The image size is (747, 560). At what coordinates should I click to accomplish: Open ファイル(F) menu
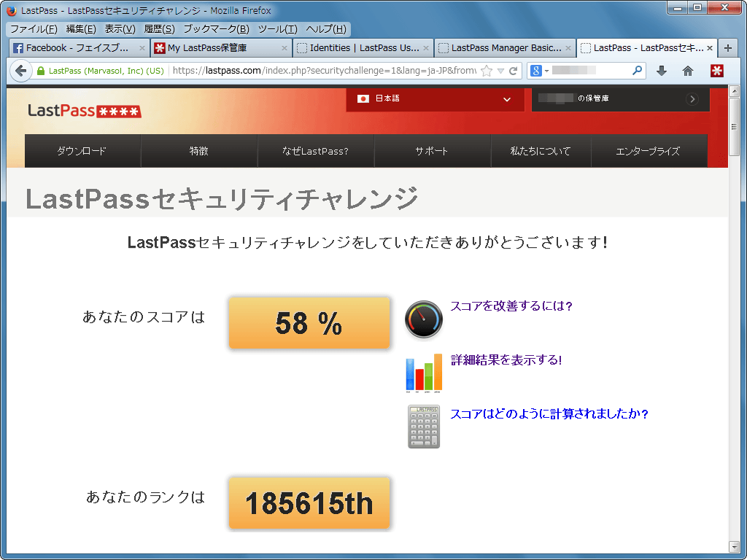tap(34, 29)
